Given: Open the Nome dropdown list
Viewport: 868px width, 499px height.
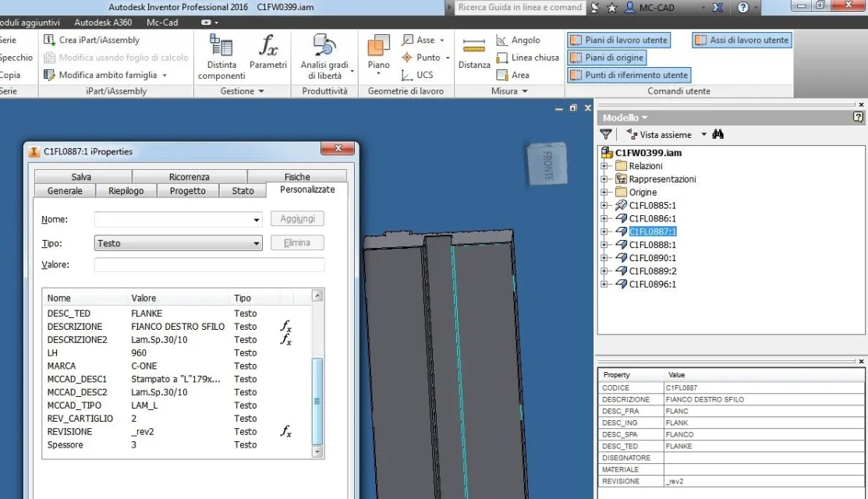Looking at the screenshot, I should [257, 220].
